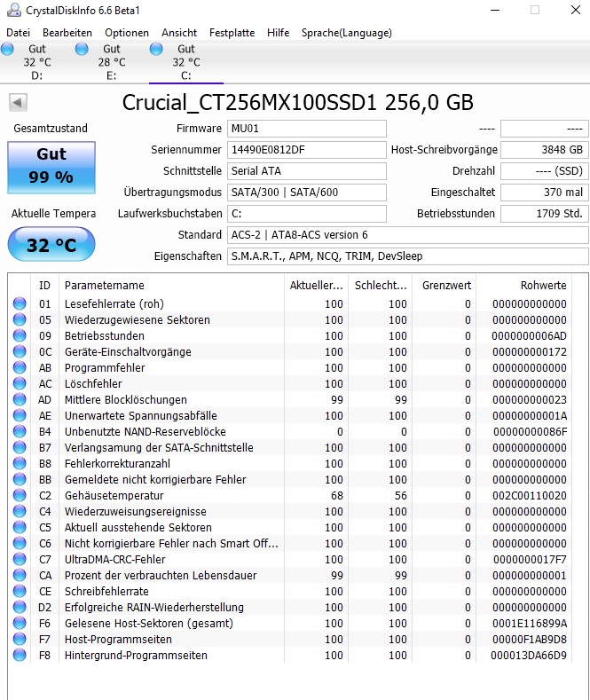
Task: Select the disk C: tab
Action: click(186, 62)
